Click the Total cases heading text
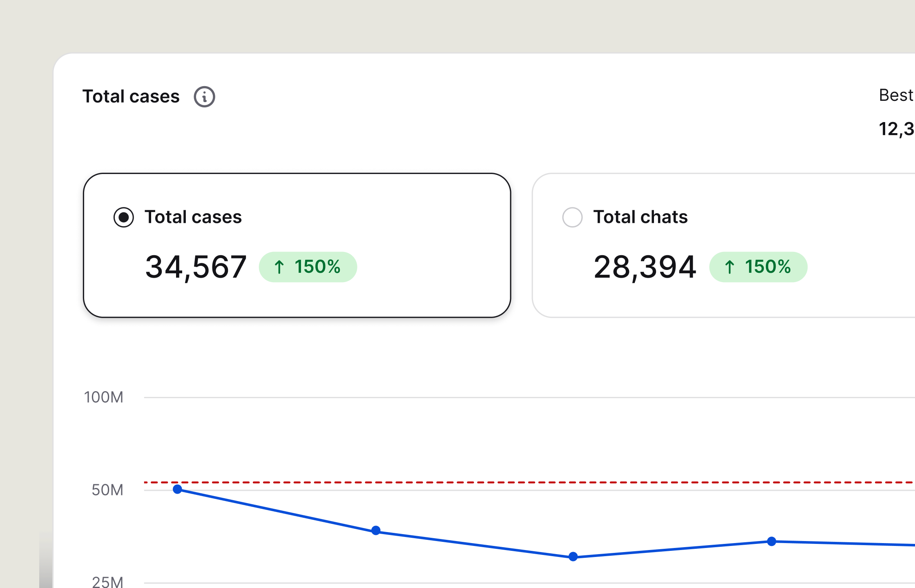Screen dimensions: 915x588 click(131, 97)
